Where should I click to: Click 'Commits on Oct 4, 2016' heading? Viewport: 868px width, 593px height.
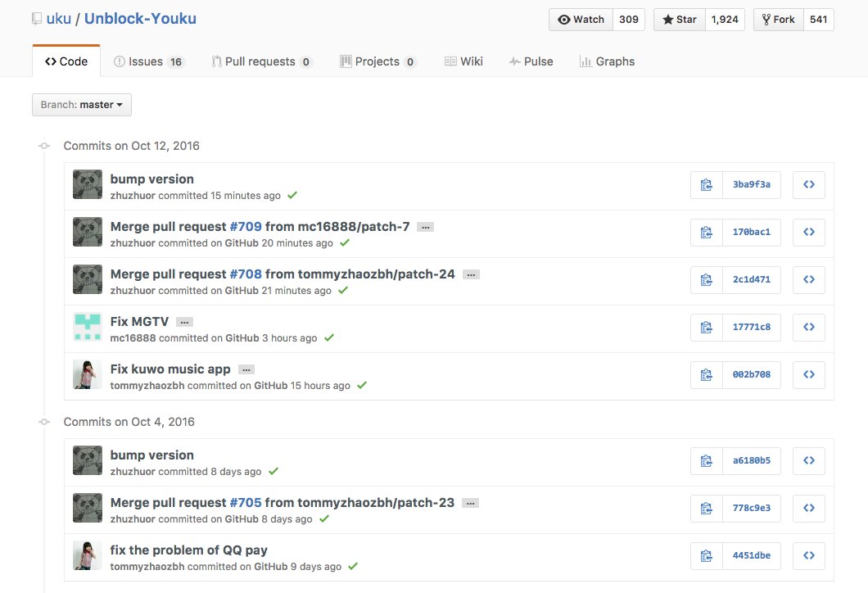click(x=129, y=422)
